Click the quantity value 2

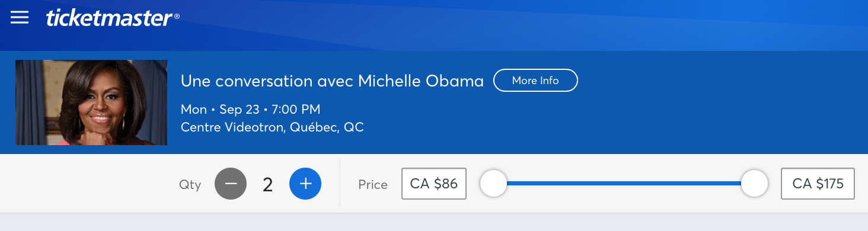268,185
